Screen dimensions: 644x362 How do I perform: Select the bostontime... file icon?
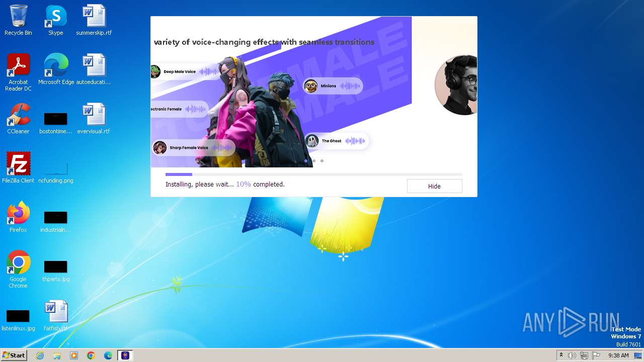click(x=56, y=122)
